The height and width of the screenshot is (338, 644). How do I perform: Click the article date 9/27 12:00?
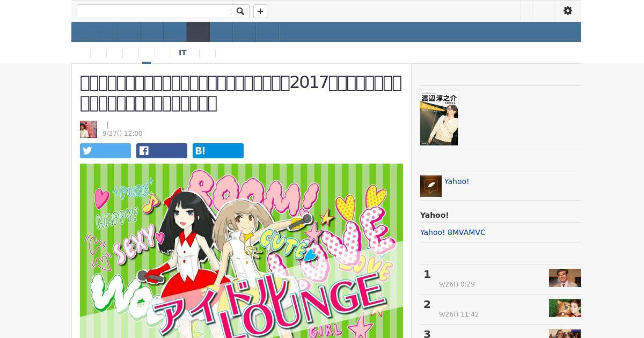click(122, 134)
